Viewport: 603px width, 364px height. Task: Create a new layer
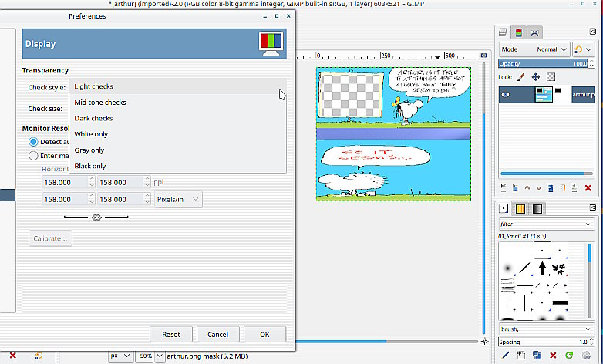coord(503,187)
